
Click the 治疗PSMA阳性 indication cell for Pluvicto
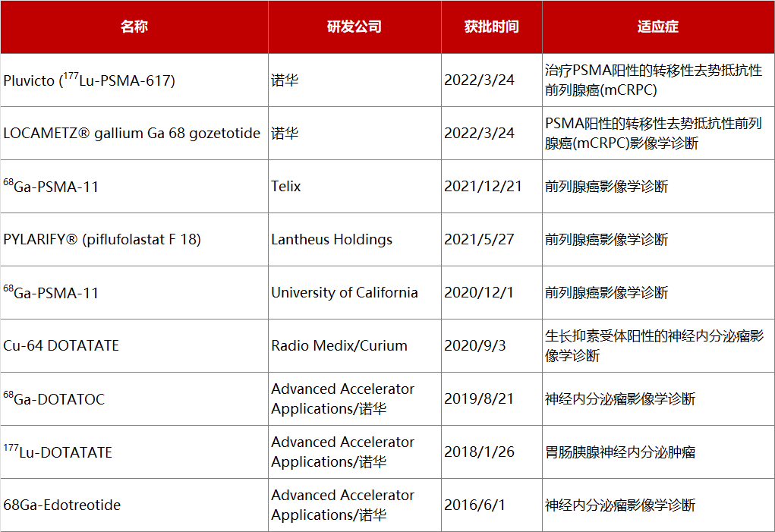coord(658,80)
